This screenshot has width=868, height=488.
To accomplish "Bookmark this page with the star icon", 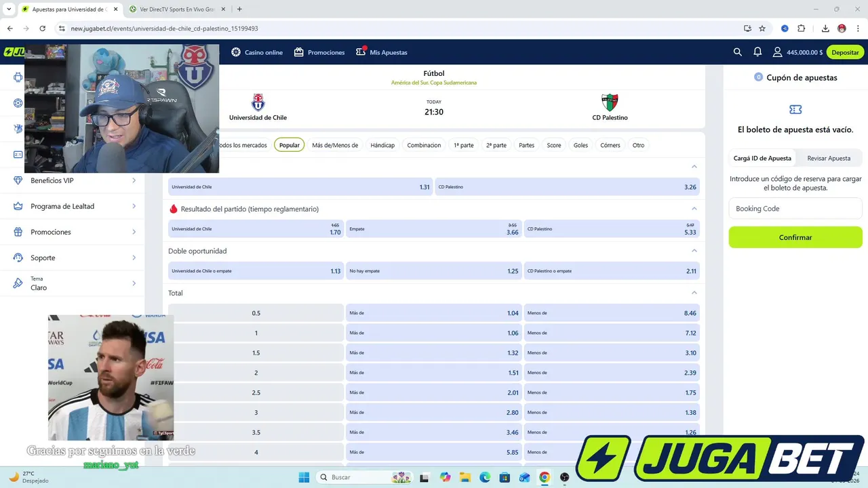I will (762, 28).
